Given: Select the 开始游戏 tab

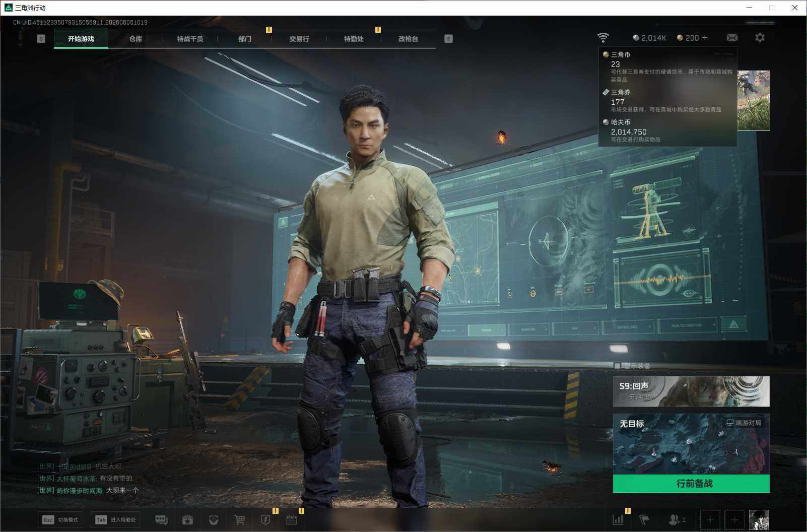Looking at the screenshot, I should pyautogui.click(x=81, y=39).
